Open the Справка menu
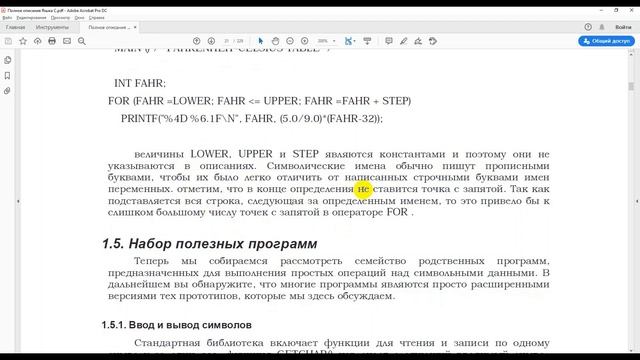This screenshot has width=640, height=360. 97,18
